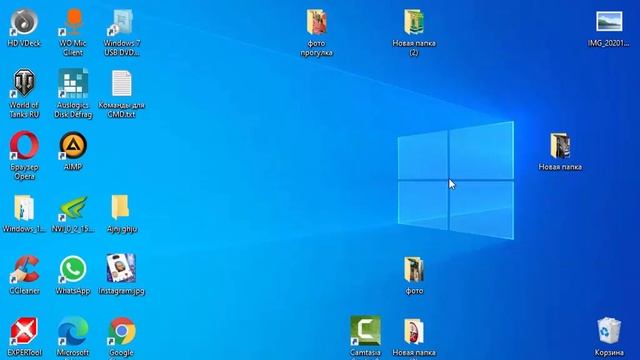Select the Instagram.jpg image file
Image resolution: width=640 pixels, height=360 pixels.
[x=122, y=269]
